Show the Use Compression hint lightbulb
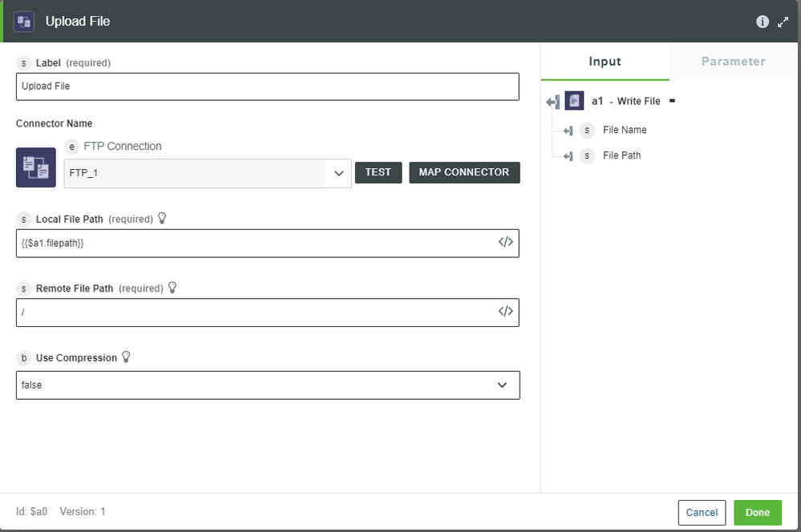The height and width of the screenshot is (532, 801). [126, 357]
